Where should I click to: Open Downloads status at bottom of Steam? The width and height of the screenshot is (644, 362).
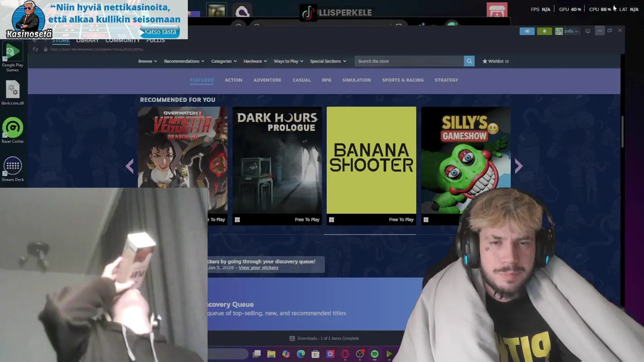pyautogui.click(x=324, y=338)
